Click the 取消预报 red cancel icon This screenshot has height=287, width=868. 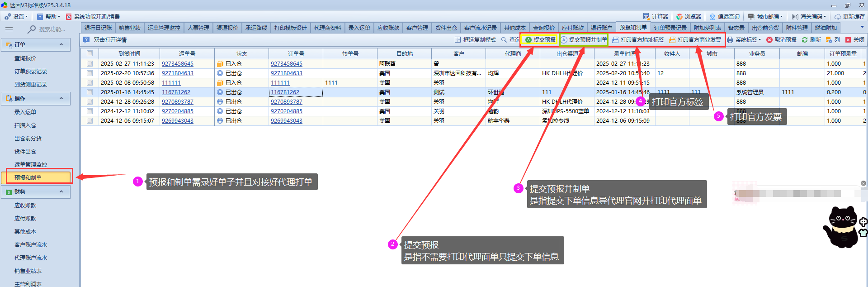(x=769, y=40)
